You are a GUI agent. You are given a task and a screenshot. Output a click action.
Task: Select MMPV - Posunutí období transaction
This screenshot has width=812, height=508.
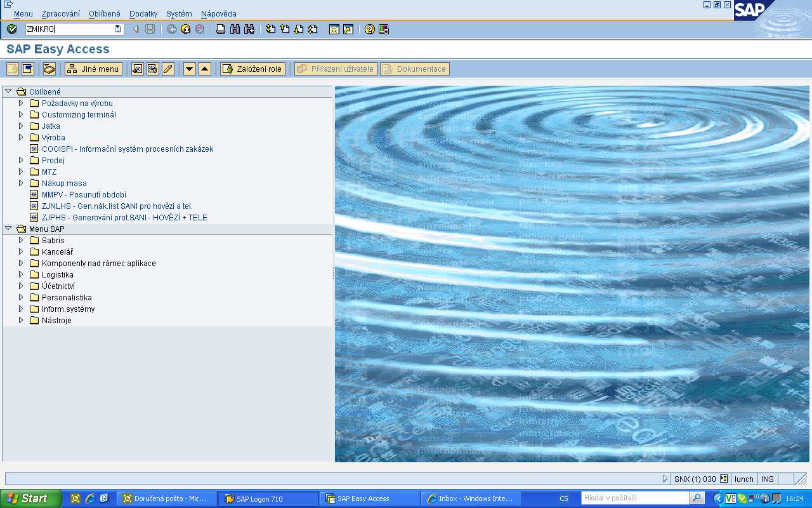pyautogui.click(x=84, y=194)
